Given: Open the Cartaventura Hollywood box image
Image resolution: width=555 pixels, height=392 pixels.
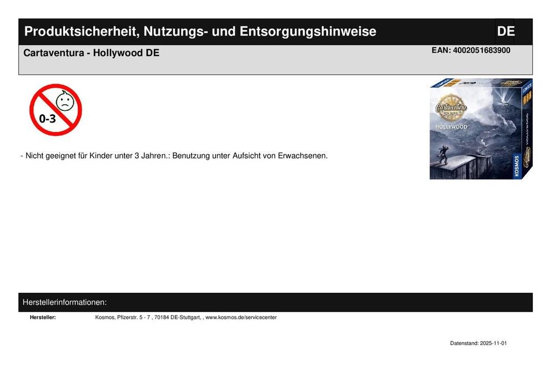Looking at the screenshot, I should [481, 129].
